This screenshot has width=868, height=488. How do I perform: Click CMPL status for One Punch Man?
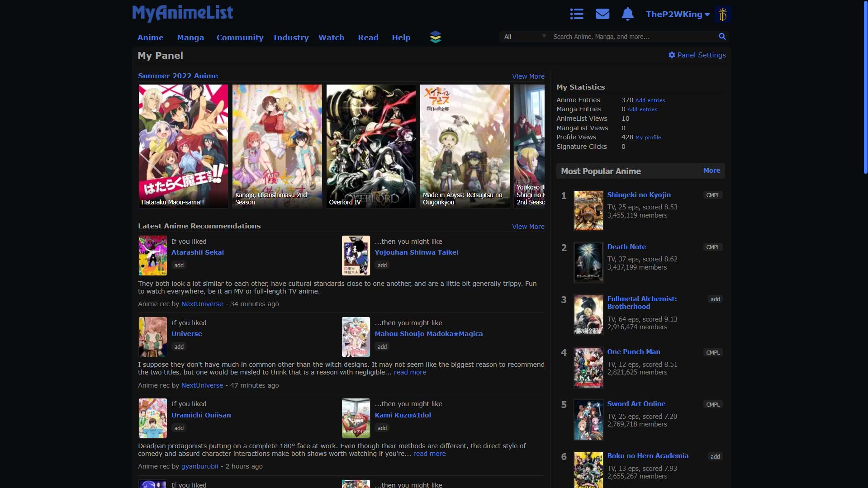click(713, 353)
